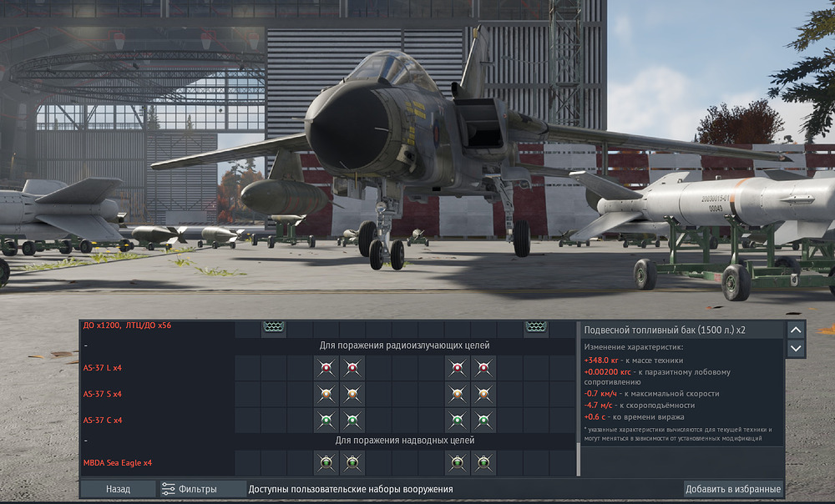Click the weapons list vertical scrollbar

point(579,399)
